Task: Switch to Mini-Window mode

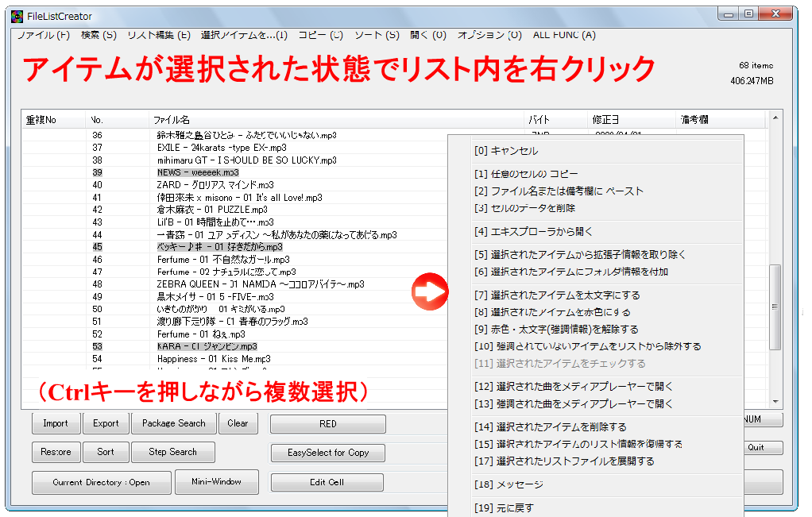Action: point(218,482)
